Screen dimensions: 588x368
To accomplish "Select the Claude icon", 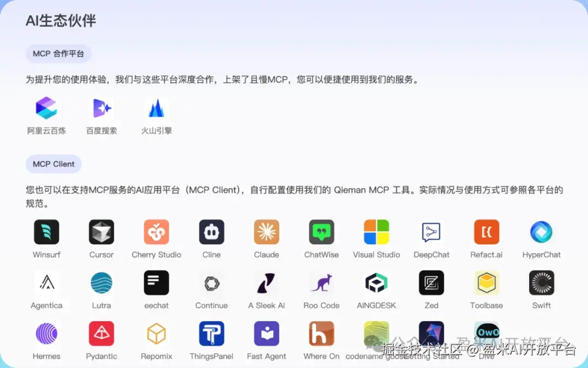I will (266, 232).
